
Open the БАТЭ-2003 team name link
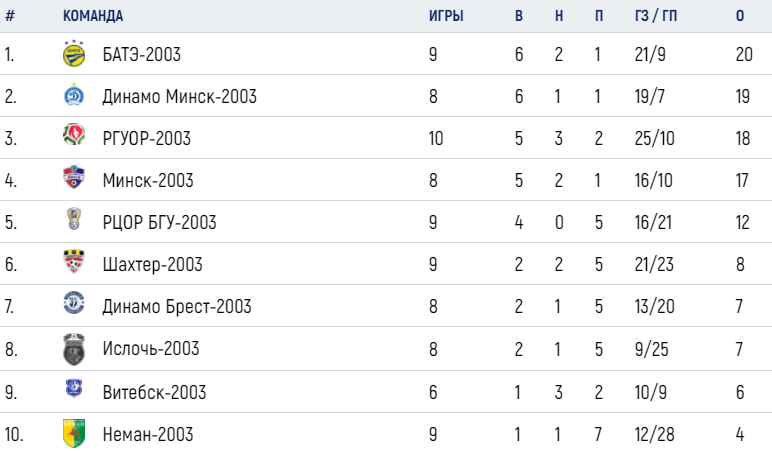142,54
